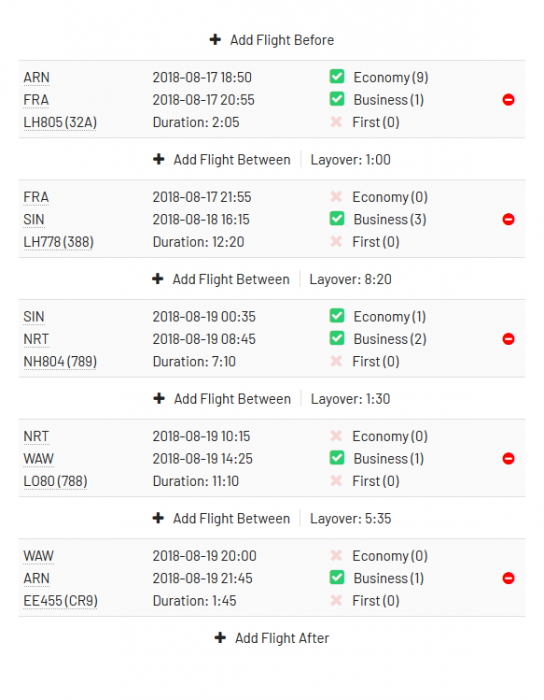The image size is (544, 700).
Task: Click the plus icon for Add Flight After
Action: [x=220, y=638]
